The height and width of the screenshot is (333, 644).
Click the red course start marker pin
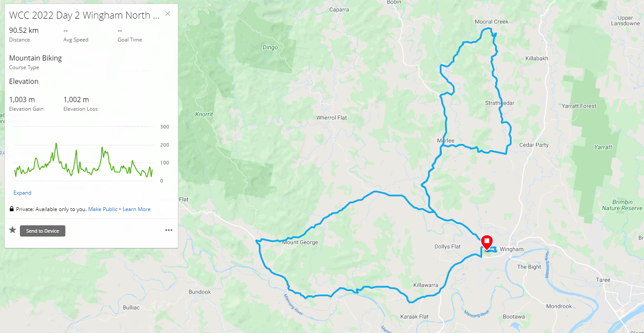click(x=487, y=243)
